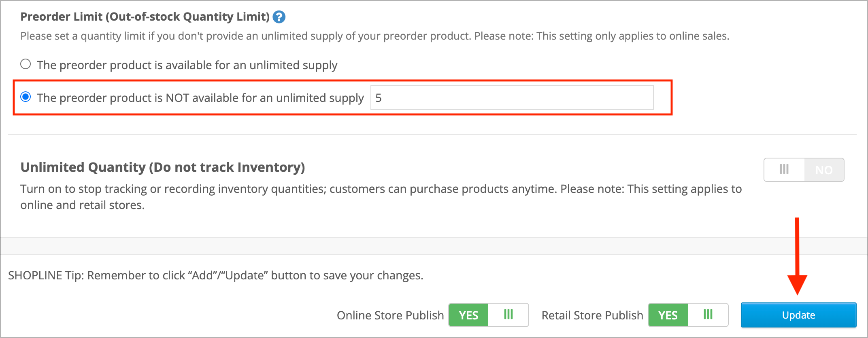868x338 pixels.
Task: Select unlimited supply preorder radio button
Action: (26, 64)
